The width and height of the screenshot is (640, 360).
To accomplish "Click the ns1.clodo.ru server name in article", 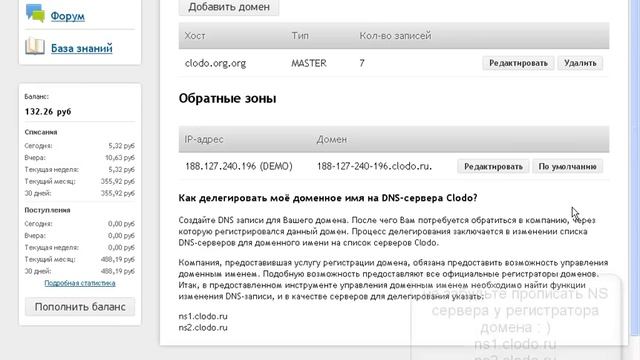I will (x=203, y=316).
